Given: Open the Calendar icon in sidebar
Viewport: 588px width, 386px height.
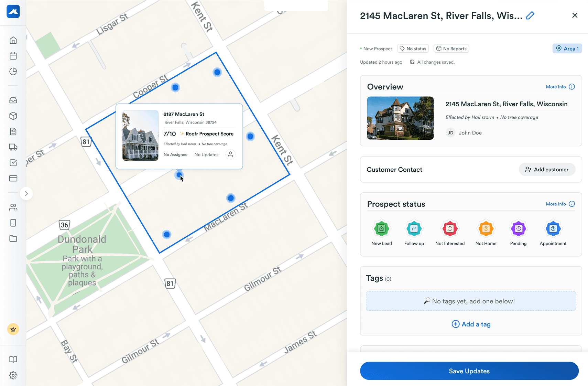Looking at the screenshot, I should pos(13,56).
